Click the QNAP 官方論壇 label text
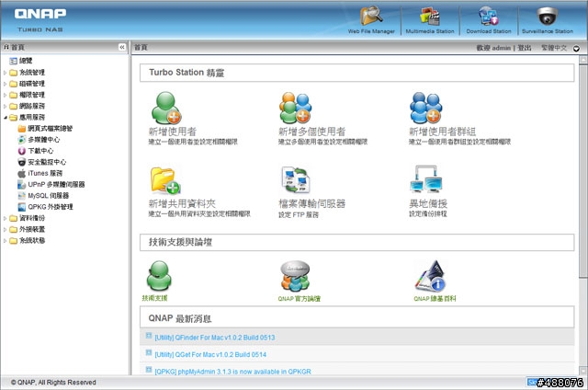Image resolution: width=588 pixels, height=390 pixels. coord(300,299)
